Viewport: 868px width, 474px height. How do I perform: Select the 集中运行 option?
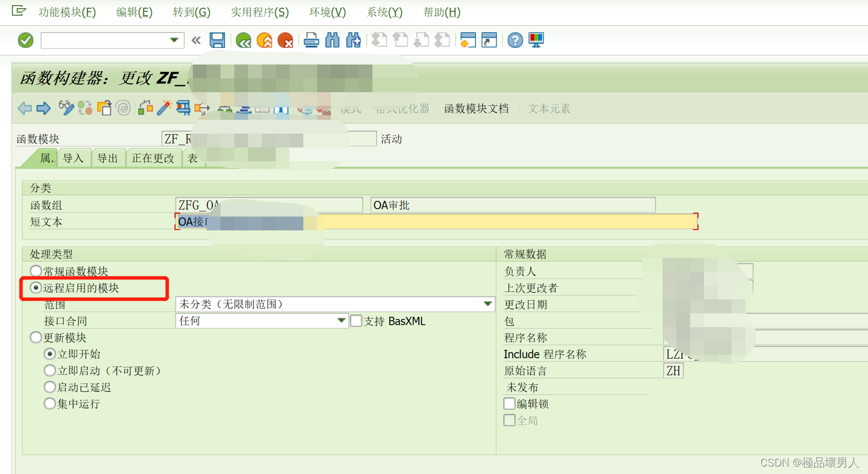coord(50,404)
